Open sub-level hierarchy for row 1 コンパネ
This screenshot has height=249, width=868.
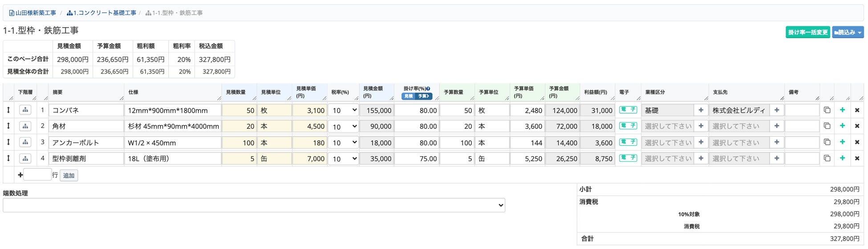tap(25, 110)
